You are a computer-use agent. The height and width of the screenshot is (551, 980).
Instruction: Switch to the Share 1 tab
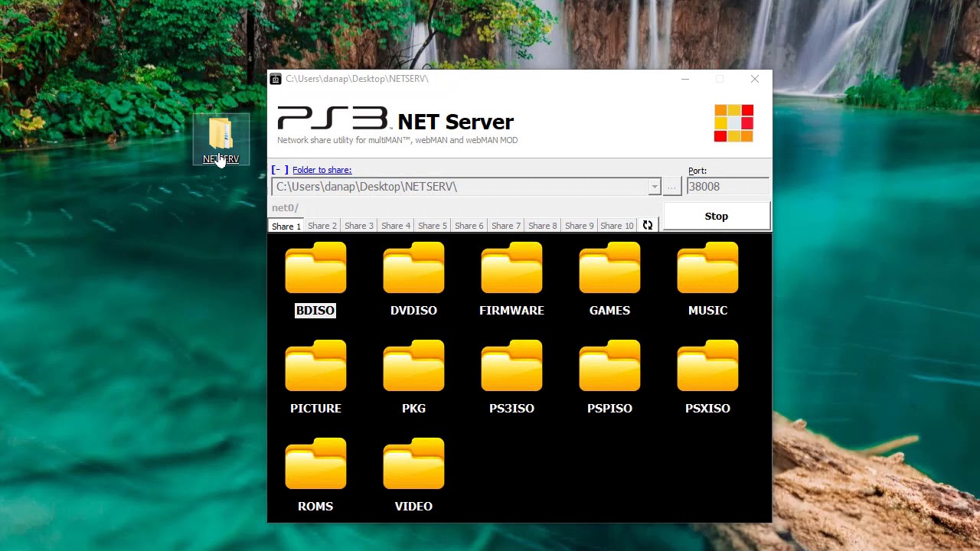point(286,226)
